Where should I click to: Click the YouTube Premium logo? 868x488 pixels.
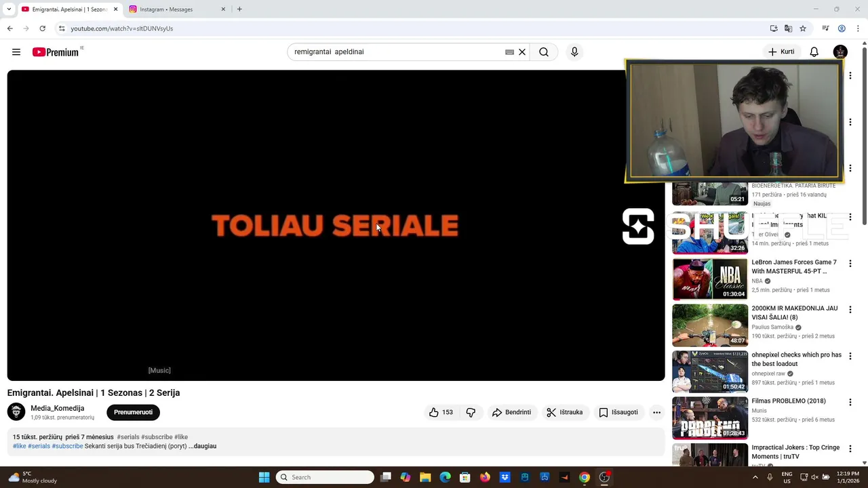[56, 52]
